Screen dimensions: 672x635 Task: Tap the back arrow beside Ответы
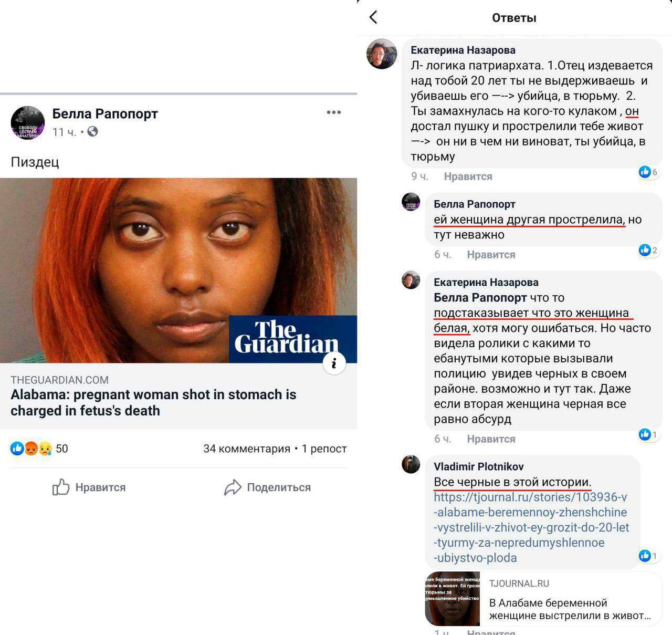[373, 17]
